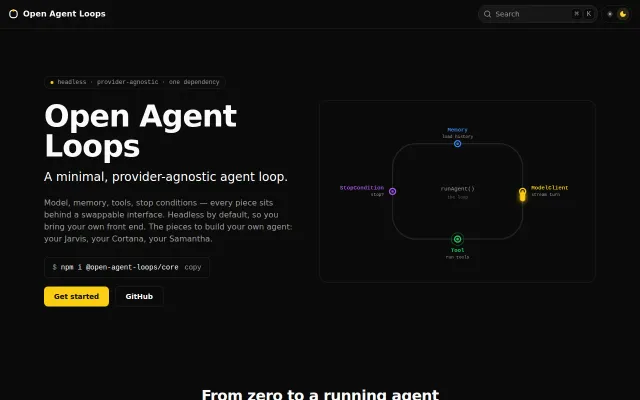Click the yellow dot in the headless badge
Viewport: 640px width, 400px height.
pyautogui.click(x=52, y=82)
